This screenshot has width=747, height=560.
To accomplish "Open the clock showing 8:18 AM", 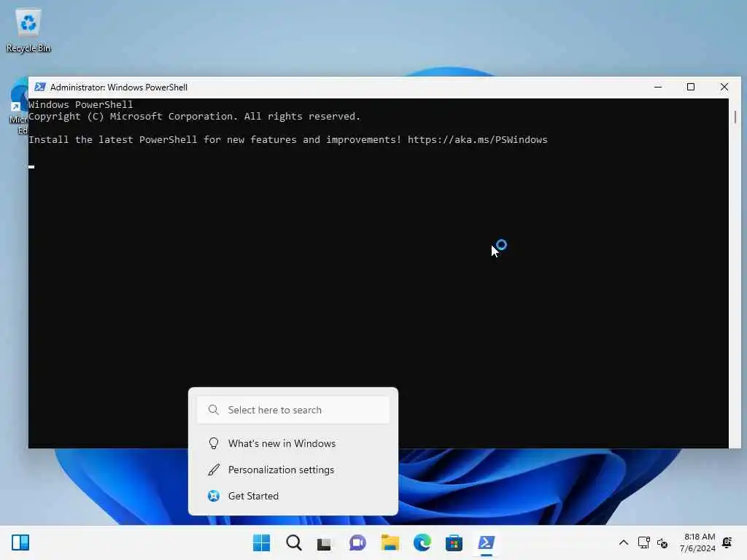I will point(697,542).
